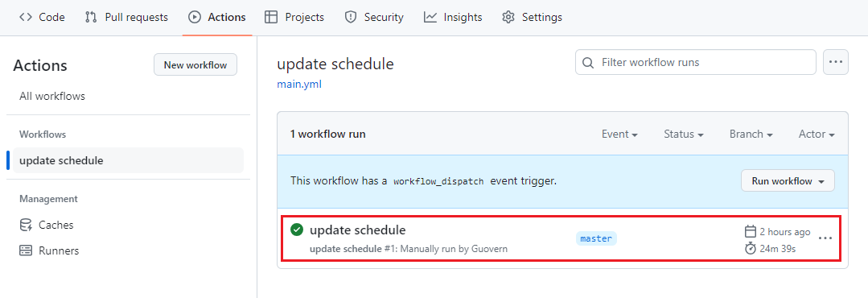The image size is (868, 298).
Task: Select All workflows in sidebar
Action: [x=52, y=97]
